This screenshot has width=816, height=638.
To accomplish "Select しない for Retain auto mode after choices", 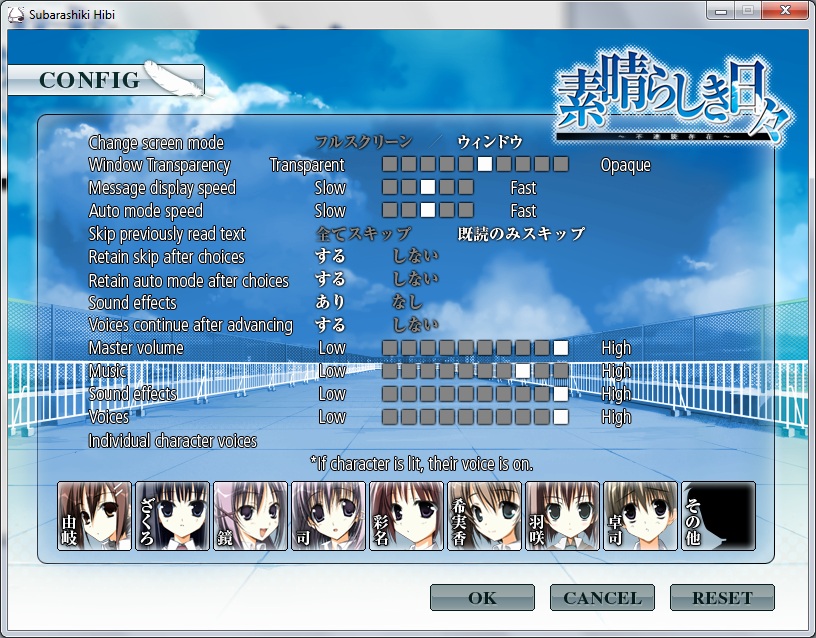I will [415, 279].
